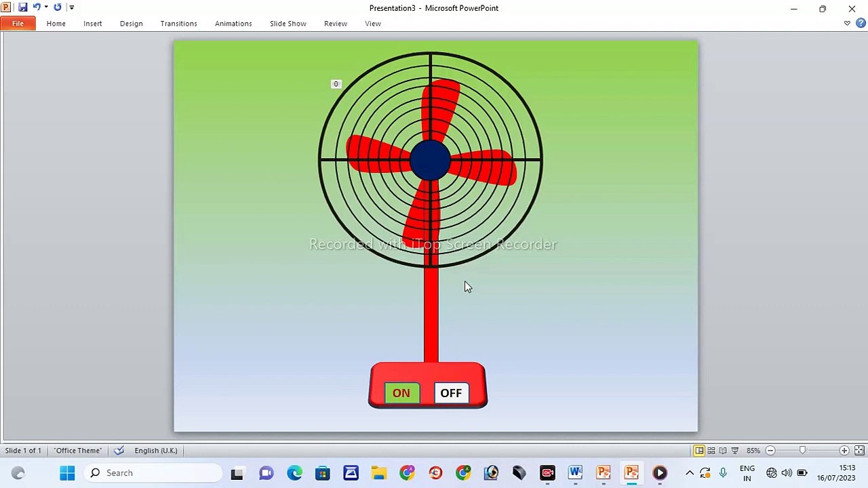Open Microsoft Store from taskbar
The height and width of the screenshot is (488, 868).
tap(323, 473)
